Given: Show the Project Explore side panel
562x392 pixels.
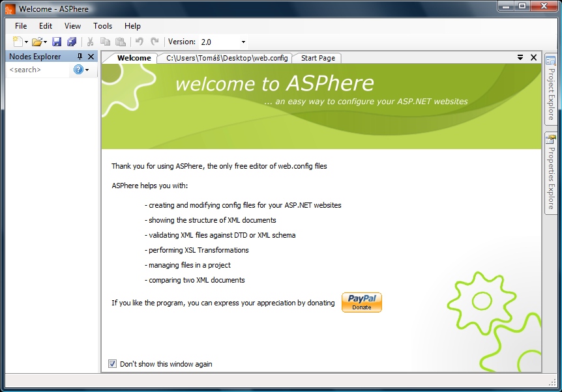Looking at the screenshot, I should tap(550, 91).
